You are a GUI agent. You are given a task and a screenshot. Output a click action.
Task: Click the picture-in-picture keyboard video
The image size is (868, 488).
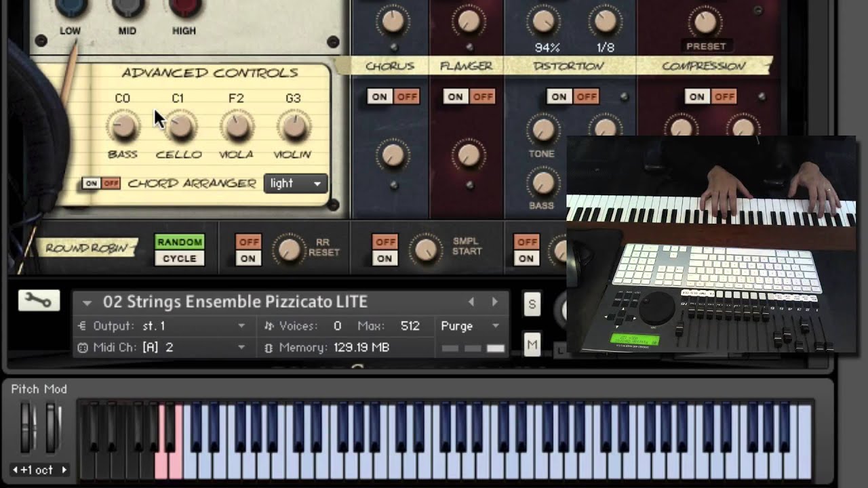coord(711,244)
